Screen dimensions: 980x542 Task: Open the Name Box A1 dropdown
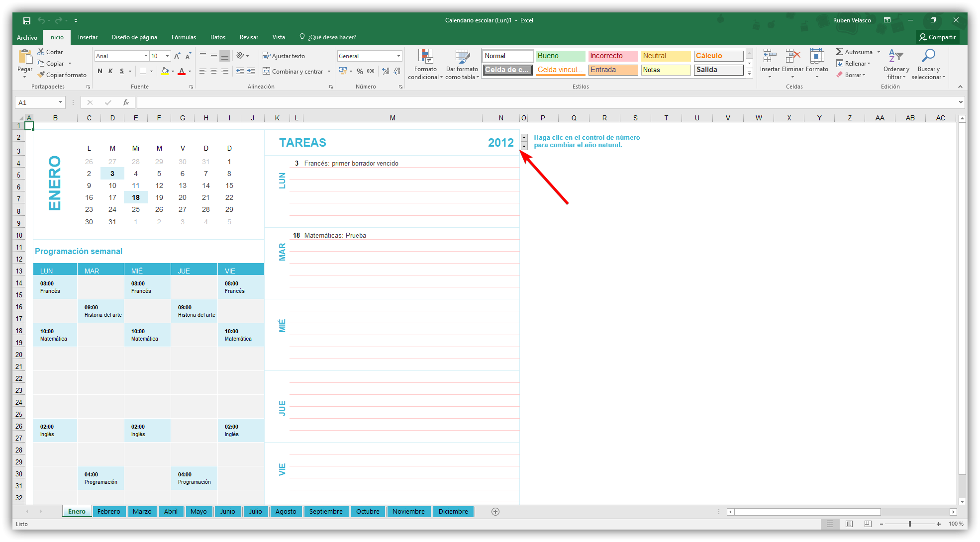(60, 102)
